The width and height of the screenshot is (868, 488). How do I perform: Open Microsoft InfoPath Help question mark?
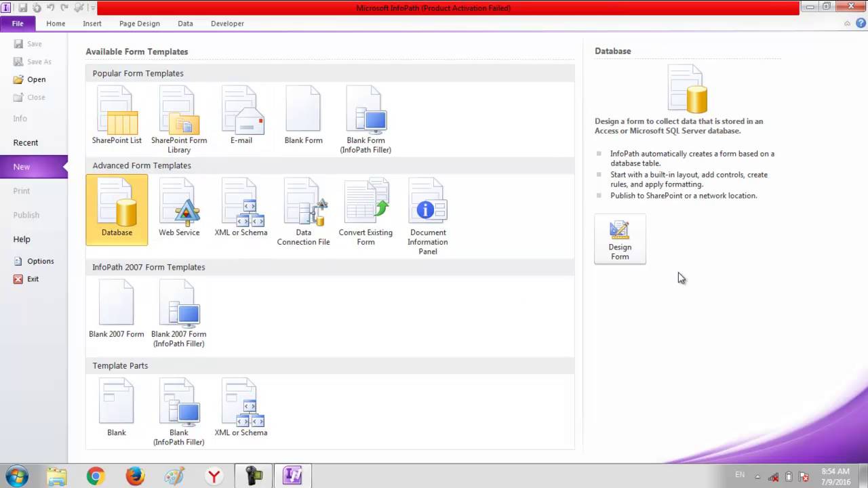click(x=861, y=23)
